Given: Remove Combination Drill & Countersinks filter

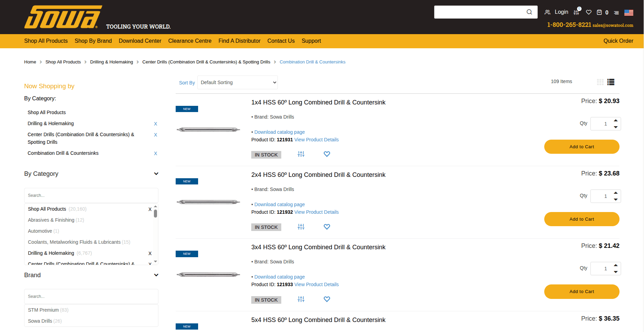Looking at the screenshot, I should 155,153.
